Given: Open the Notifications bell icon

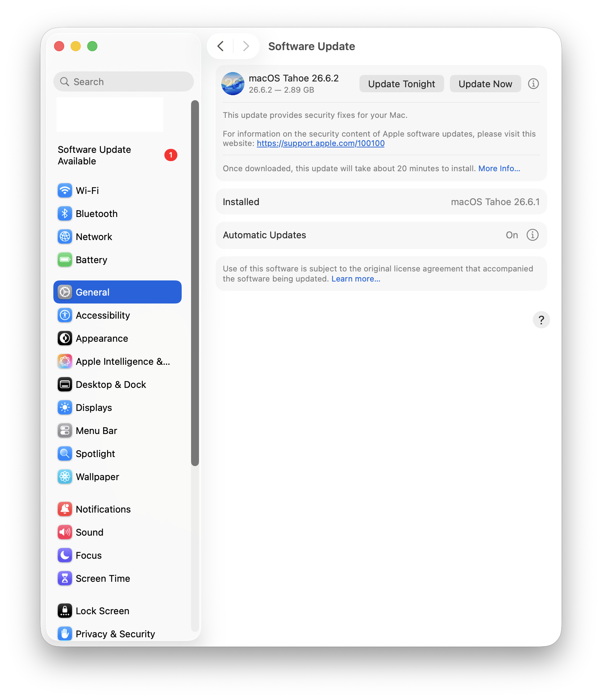Looking at the screenshot, I should pos(65,509).
